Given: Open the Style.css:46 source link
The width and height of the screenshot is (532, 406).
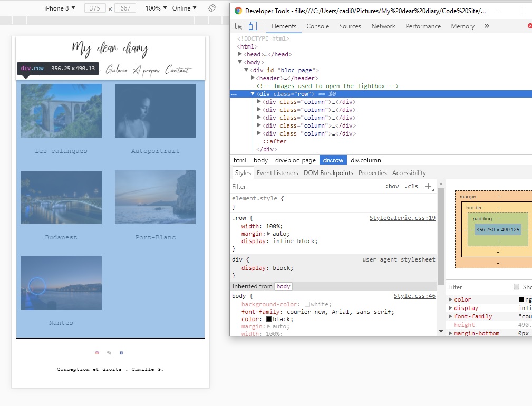Looking at the screenshot, I should tap(414, 296).
